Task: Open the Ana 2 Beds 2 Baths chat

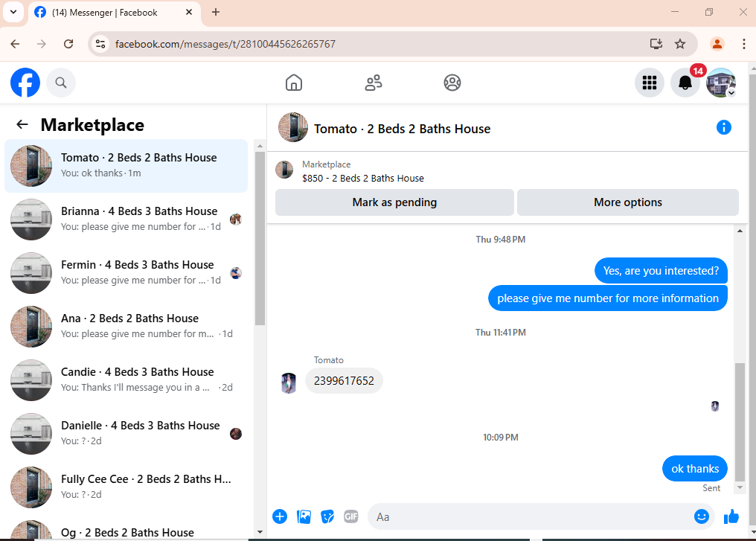Action: click(126, 326)
